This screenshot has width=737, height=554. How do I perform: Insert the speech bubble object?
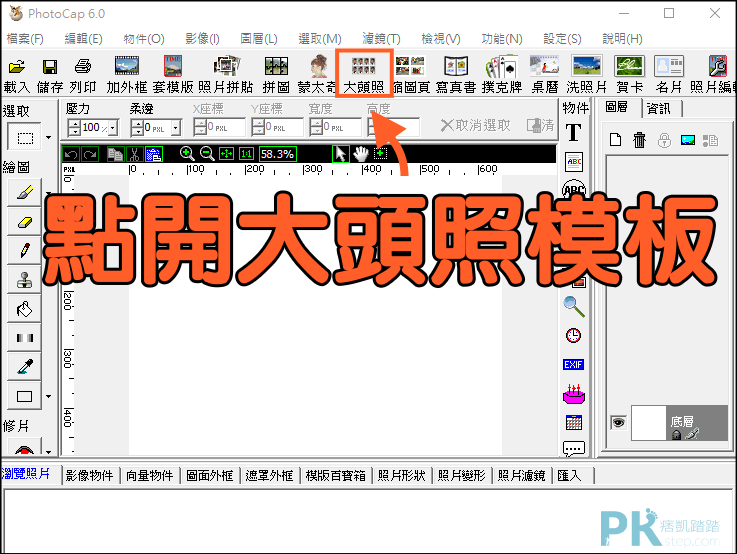574,449
